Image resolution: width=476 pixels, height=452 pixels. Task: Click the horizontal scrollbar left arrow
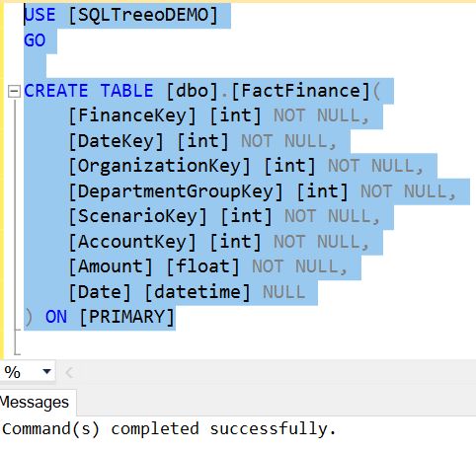click(69, 372)
